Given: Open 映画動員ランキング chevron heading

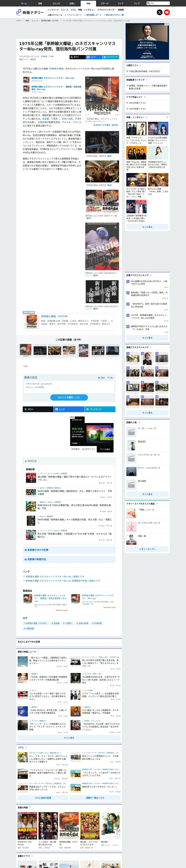Looking at the screenshot, I should tap(137, 80).
